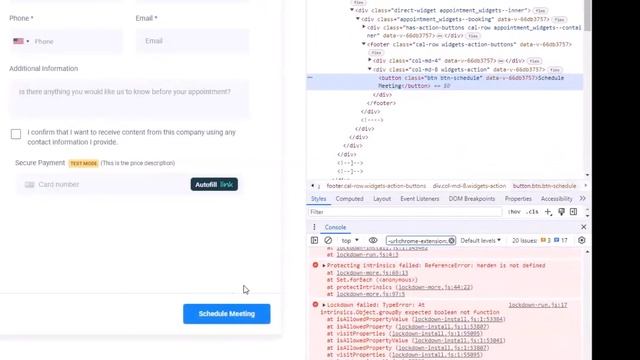Expand the Protecting intrinsics failed error
This screenshot has width=640, height=360.
point(324,265)
